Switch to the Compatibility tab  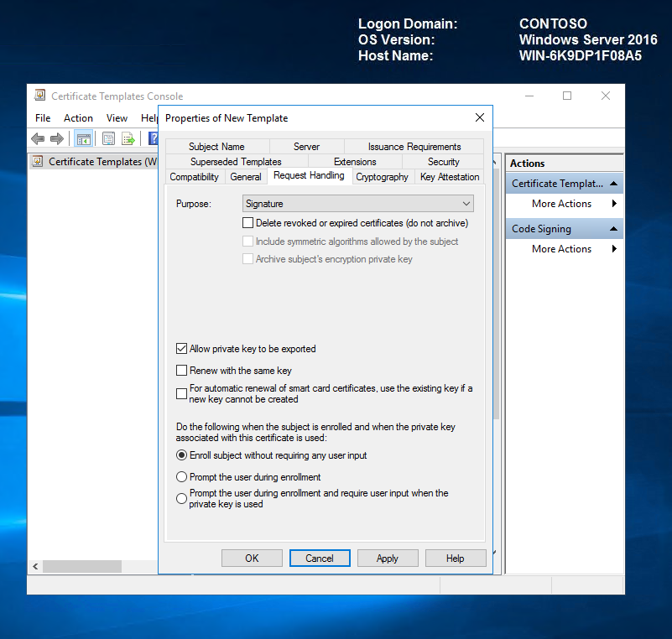coord(194,177)
